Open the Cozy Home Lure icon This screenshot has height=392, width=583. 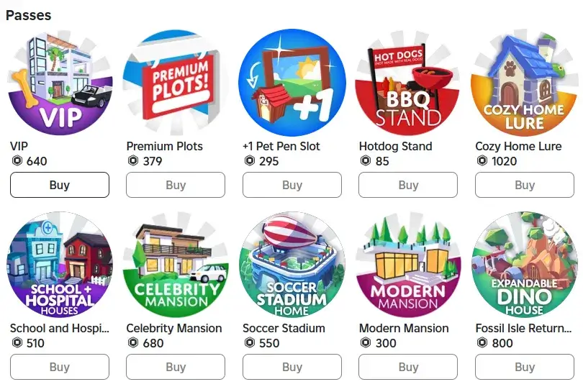(525, 82)
